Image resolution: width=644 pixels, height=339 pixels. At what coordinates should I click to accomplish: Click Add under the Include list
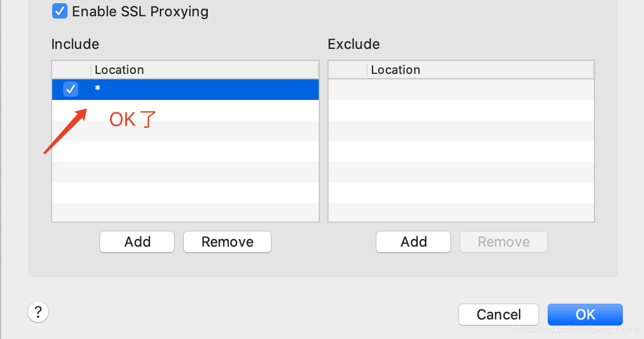click(x=137, y=242)
